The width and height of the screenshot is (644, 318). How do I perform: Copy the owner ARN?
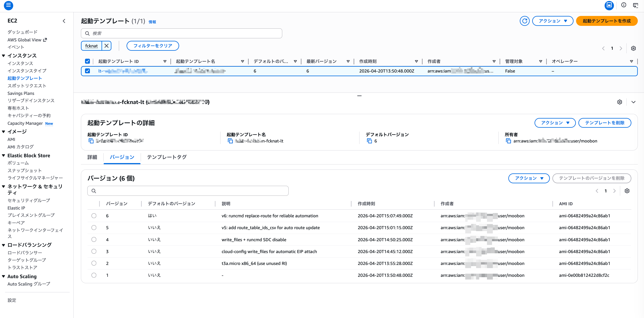[x=508, y=141]
